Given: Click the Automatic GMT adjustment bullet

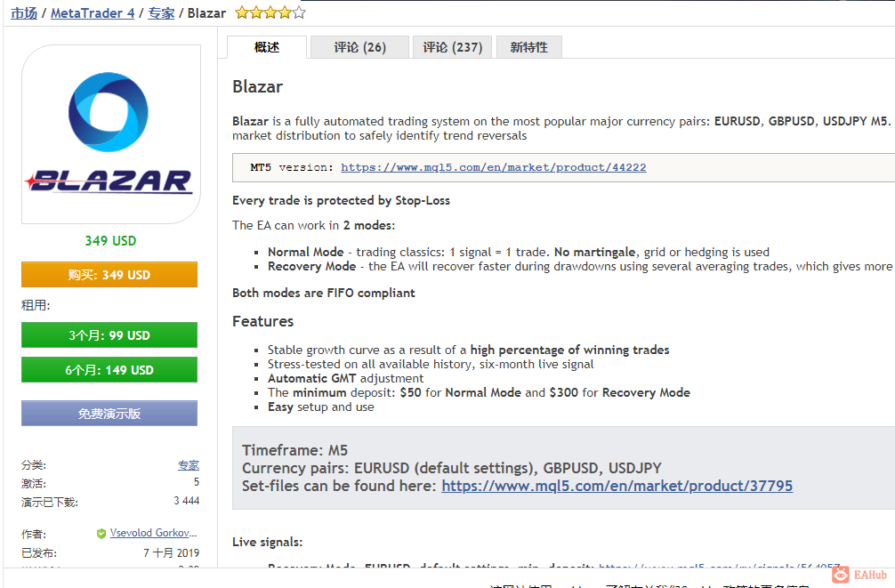Looking at the screenshot, I should coord(346,378).
